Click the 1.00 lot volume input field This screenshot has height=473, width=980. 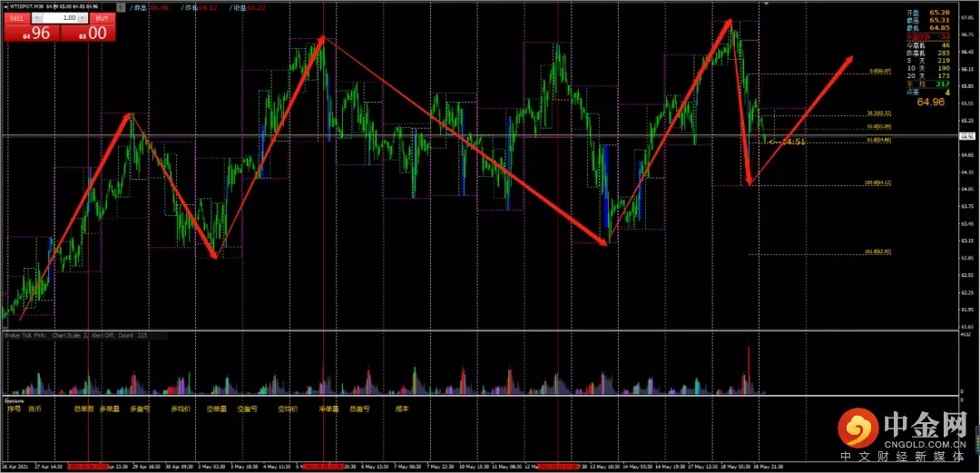(59, 18)
